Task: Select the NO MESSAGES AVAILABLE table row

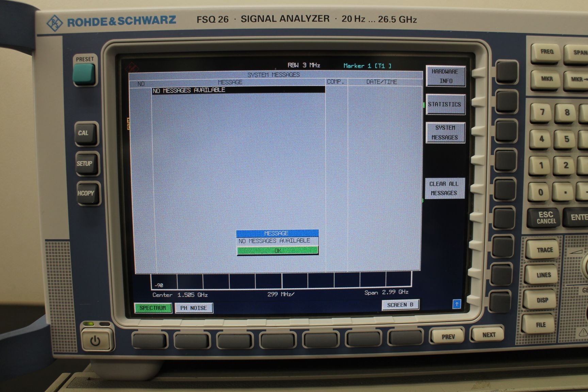Action: tap(238, 90)
